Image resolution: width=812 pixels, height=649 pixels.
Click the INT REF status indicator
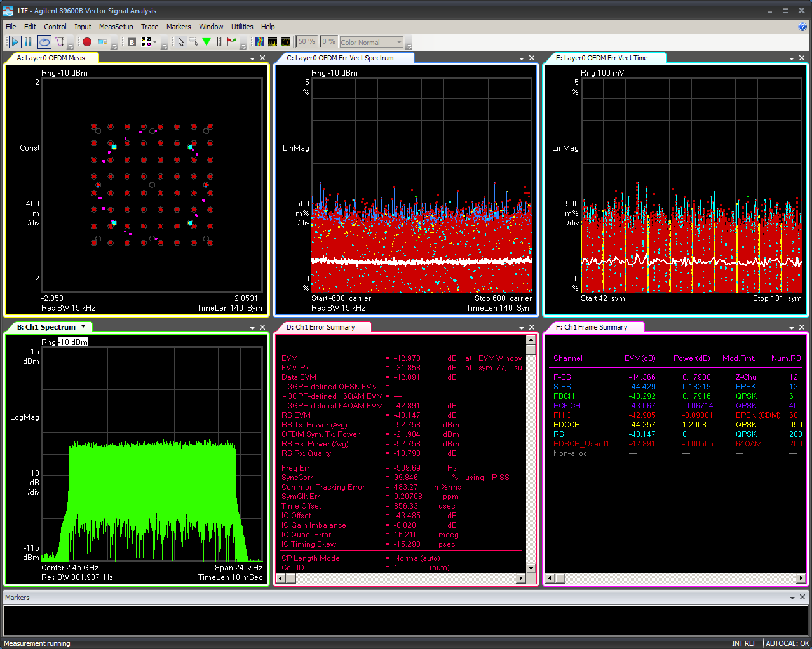coord(744,643)
